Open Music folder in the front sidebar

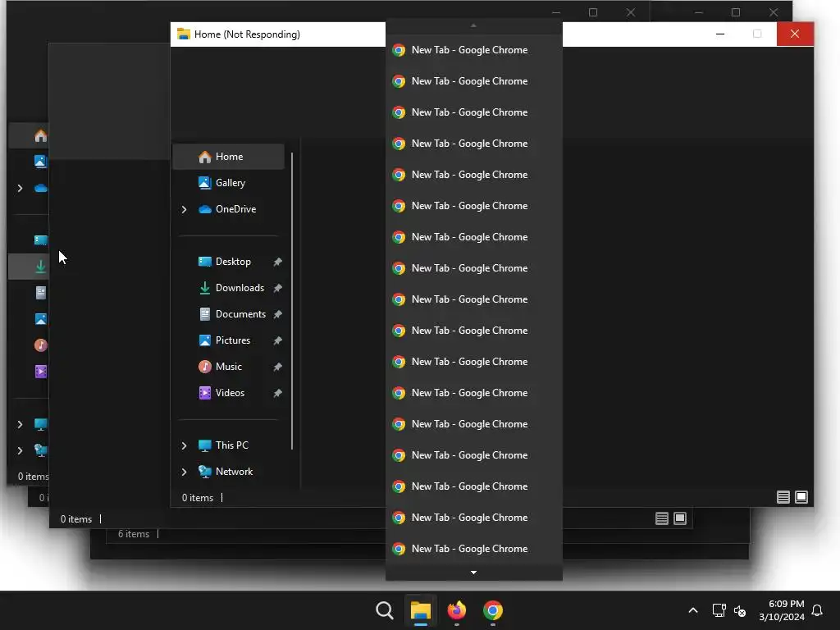tap(228, 367)
